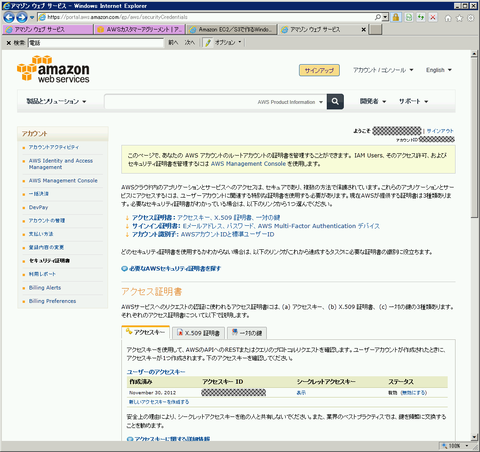Screen dimensions: 480x452
Task: Open 利用レポート in the sidebar
Action: pos(42,274)
